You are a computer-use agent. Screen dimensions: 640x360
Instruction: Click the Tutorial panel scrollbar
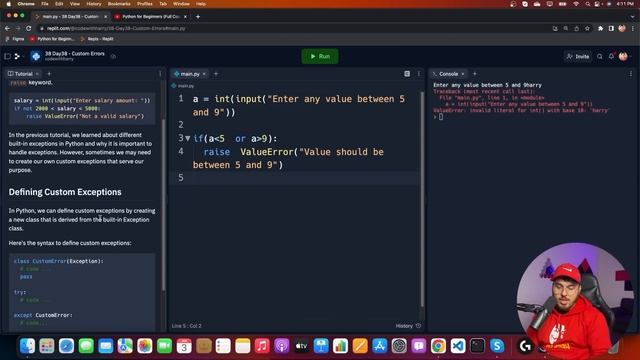(164, 204)
